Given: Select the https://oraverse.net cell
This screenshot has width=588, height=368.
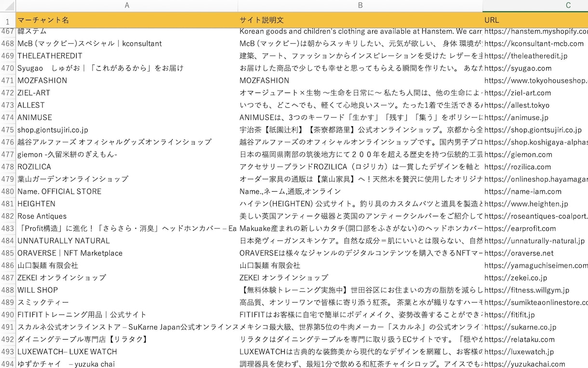Looking at the screenshot, I should (535, 253).
